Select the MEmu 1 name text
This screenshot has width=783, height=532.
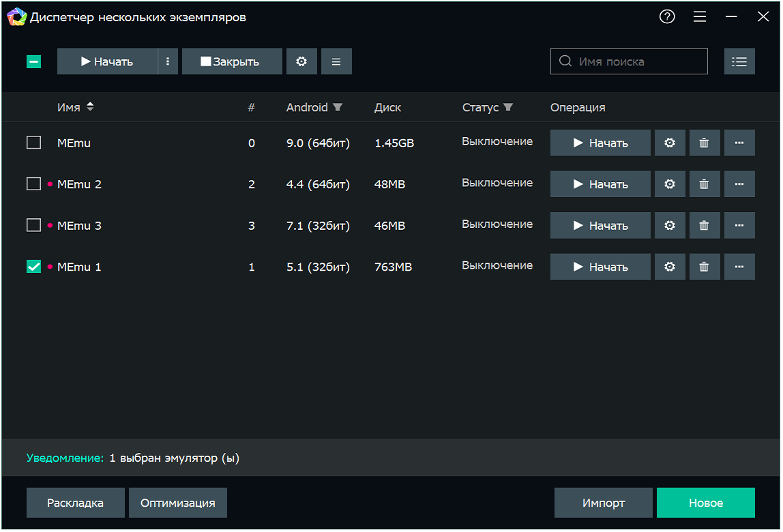[79, 267]
